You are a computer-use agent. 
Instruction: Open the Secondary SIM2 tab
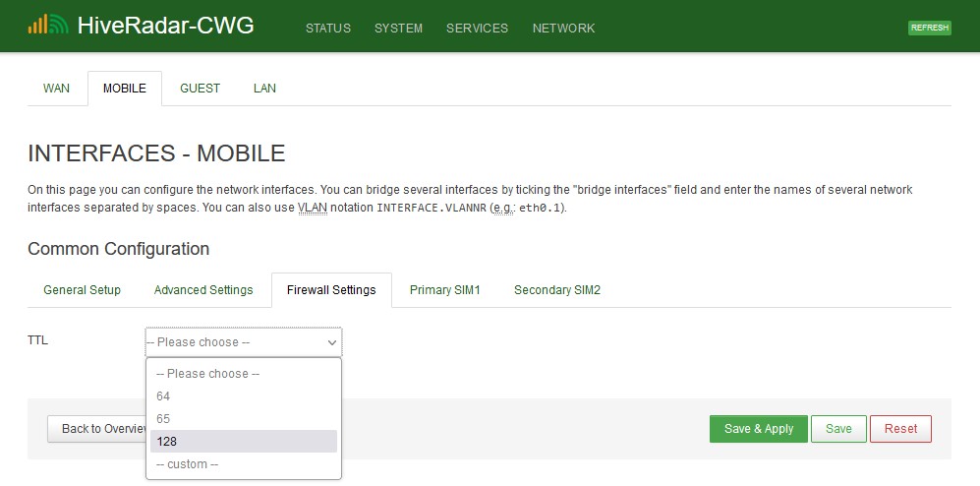(x=556, y=290)
